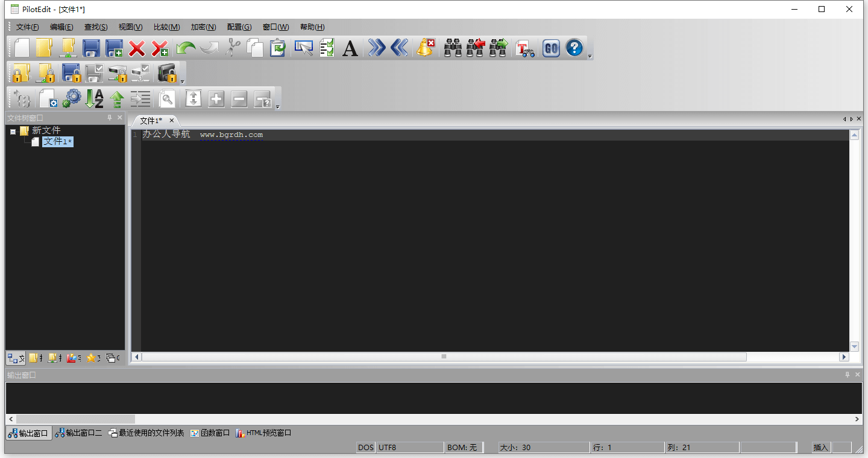The width and height of the screenshot is (868, 458).
Task: Click the blue GO button icon
Action: pos(551,48)
